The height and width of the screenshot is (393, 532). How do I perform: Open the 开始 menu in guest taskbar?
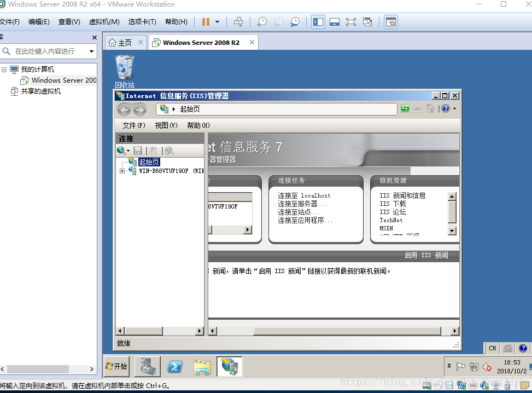coord(116,367)
